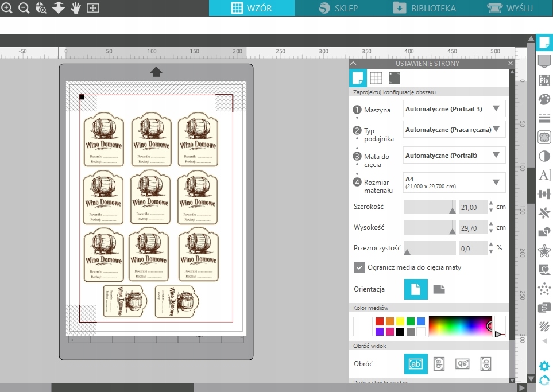The image size is (553, 392).
Task: Click the Zoom In magnifier icon
Action: click(7, 8)
